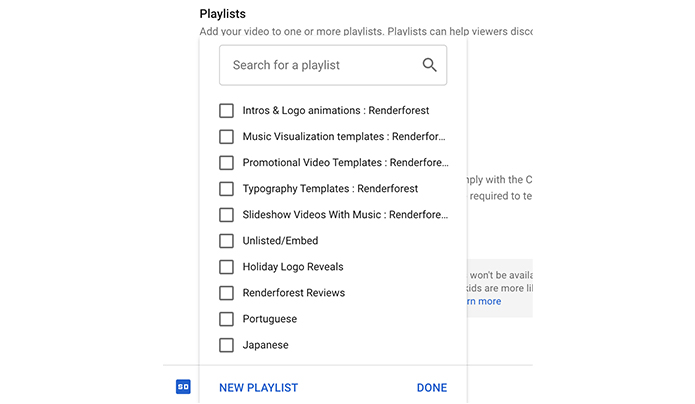Check the Japanese playlist checkbox

(226, 345)
